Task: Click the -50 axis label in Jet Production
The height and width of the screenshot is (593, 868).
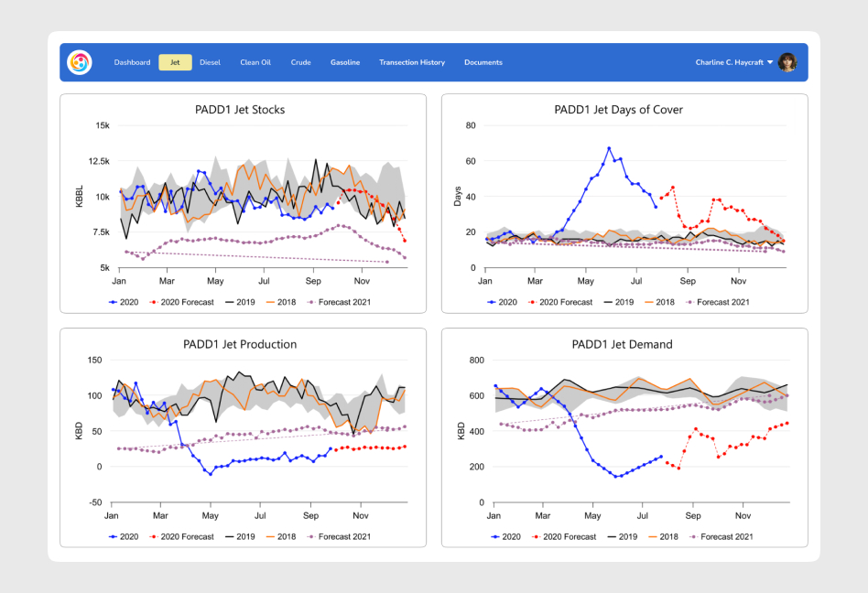Action: click(96, 502)
